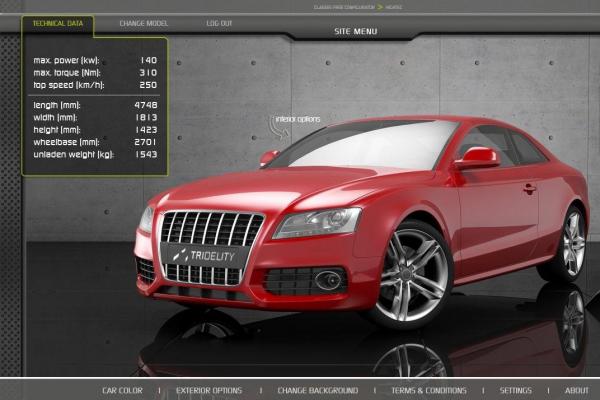This screenshot has height=400, width=600.
Task: Click the car's front headlight
Action: pos(317,222)
